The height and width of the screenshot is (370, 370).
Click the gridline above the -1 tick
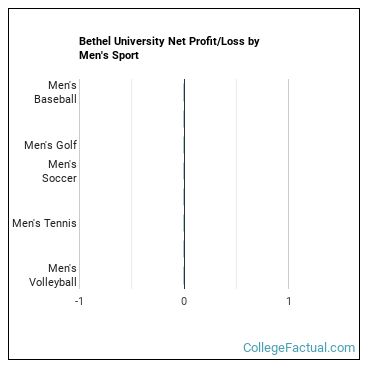pos(80,184)
